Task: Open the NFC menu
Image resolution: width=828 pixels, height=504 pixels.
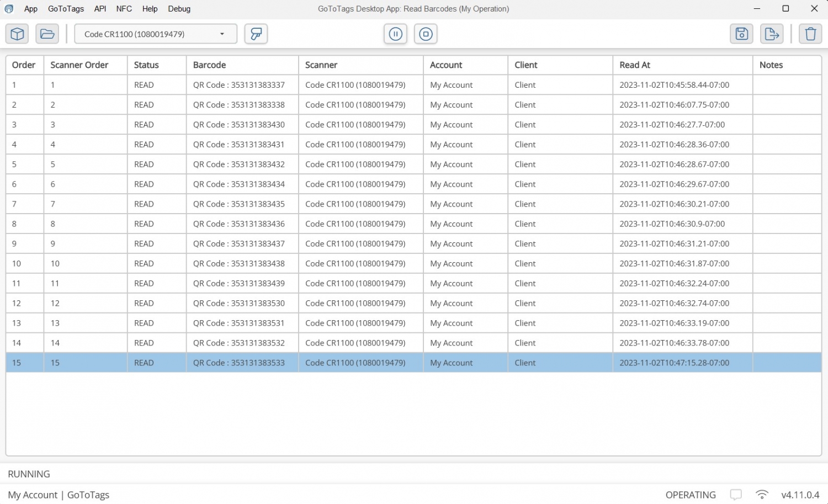Action: [124, 8]
